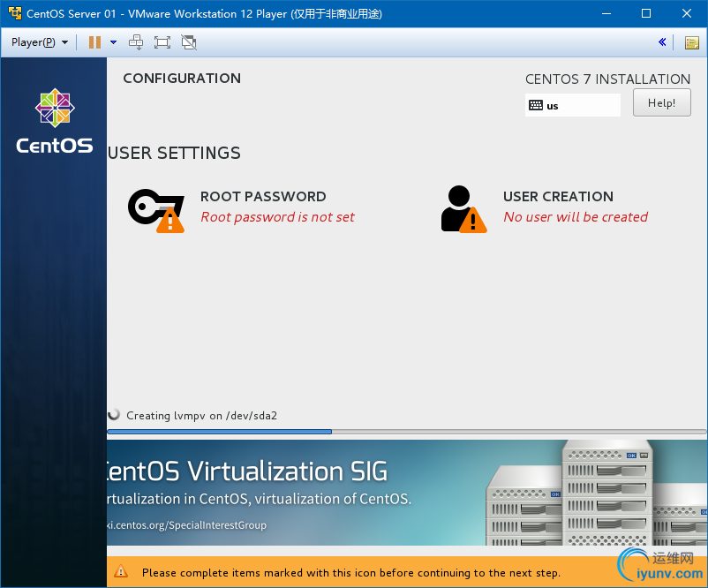
Task: Click 'Creating lvmpv on /dev/sda2' status
Action: coord(201,416)
